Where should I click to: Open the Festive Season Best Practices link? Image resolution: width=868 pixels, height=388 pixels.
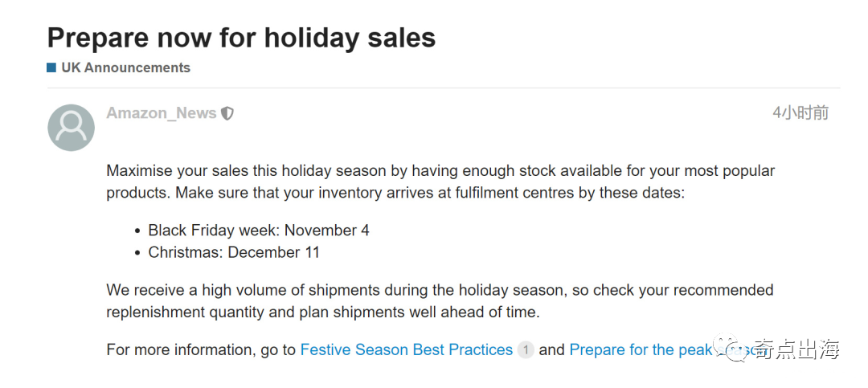tap(407, 349)
